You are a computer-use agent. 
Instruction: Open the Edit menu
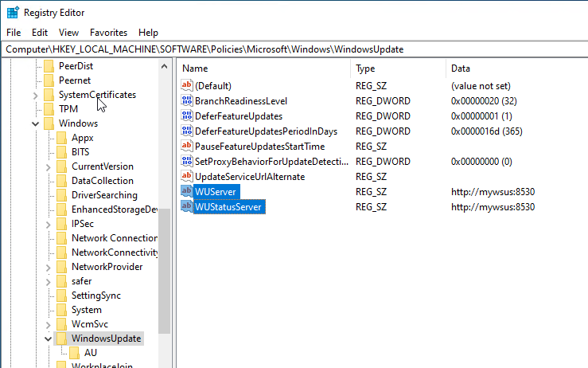click(40, 33)
